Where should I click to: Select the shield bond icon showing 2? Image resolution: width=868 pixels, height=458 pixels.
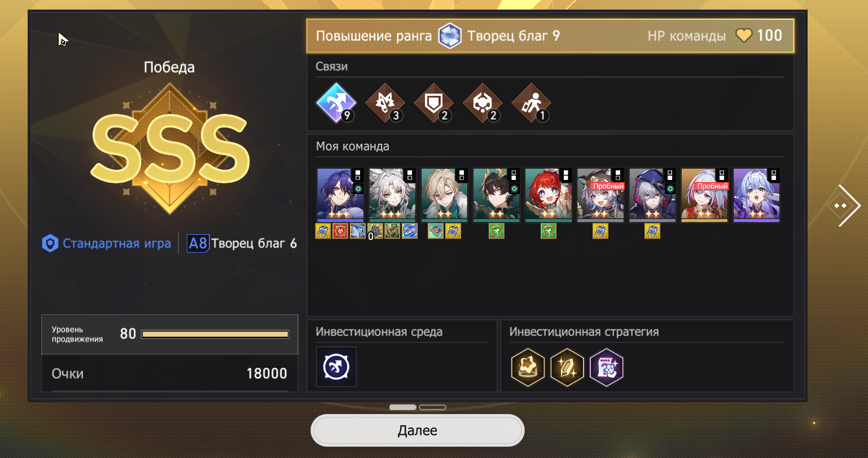[x=433, y=103]
